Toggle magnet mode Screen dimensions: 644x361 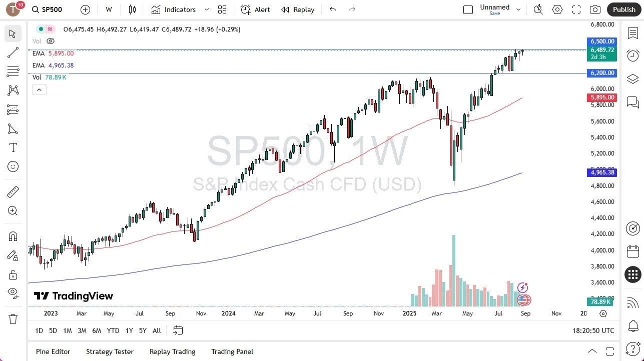(13, 236)
